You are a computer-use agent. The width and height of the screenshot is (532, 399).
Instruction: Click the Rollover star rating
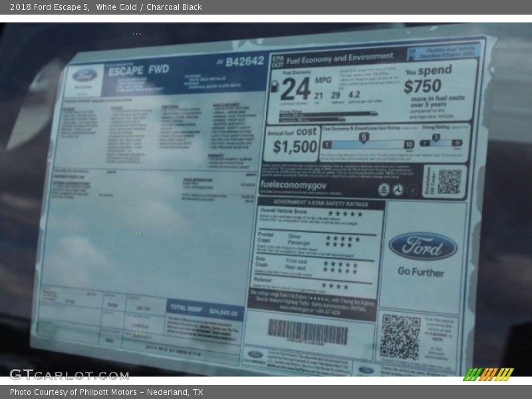[335, 286]
